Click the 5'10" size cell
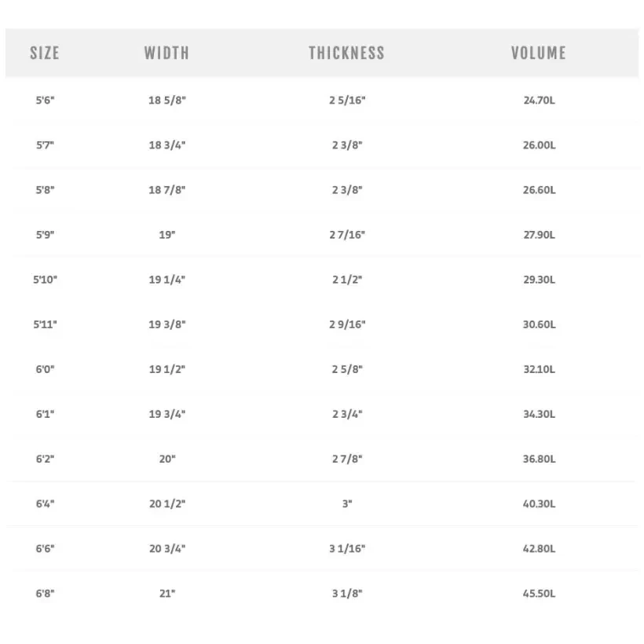The height and width of the screenshot is (644, 644). [x=45, y=280]
